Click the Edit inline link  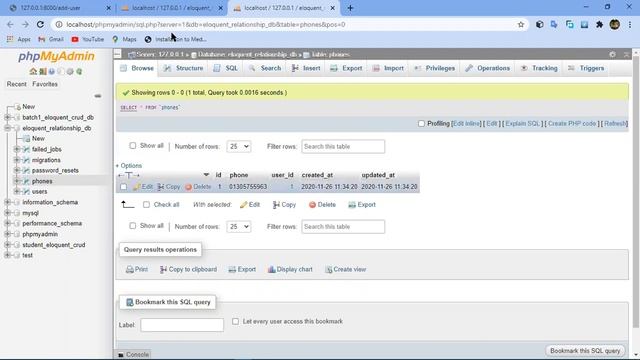pos(467,123)
